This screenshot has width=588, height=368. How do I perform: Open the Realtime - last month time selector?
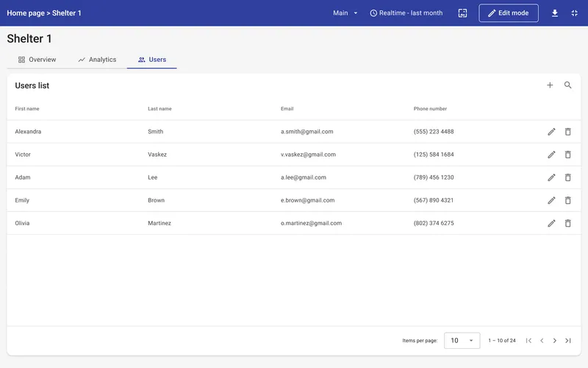[x=406, y=13]
